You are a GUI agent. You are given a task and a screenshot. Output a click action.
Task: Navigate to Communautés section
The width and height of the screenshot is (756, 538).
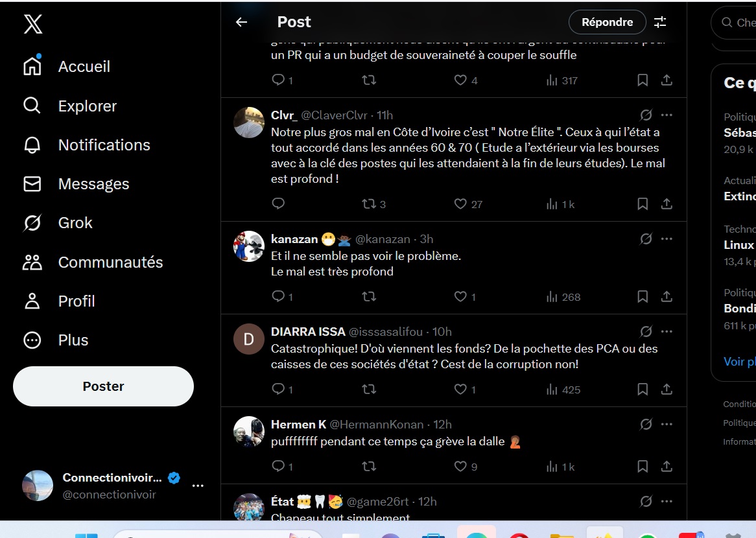pyautogui.click(x=110, y=263)
